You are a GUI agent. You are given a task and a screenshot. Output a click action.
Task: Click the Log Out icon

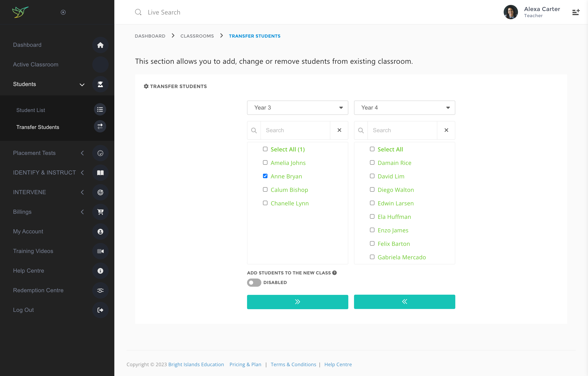tap(100, 310)
